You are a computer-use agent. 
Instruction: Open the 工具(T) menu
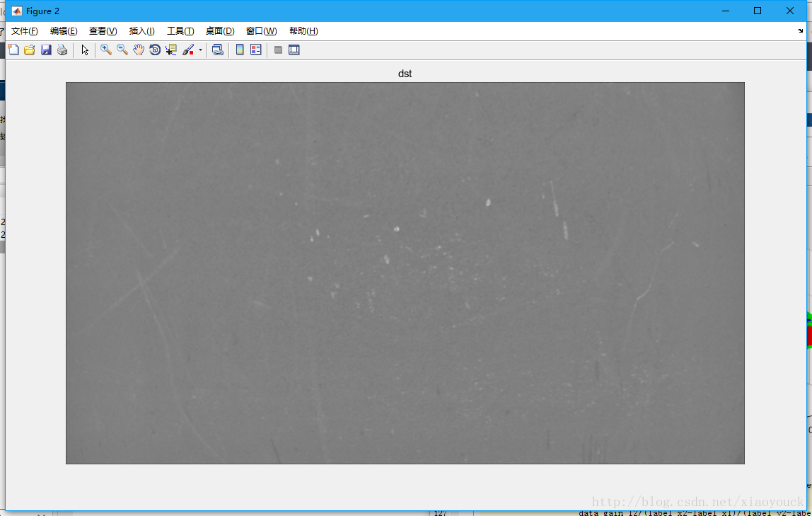tap(180, 31)
